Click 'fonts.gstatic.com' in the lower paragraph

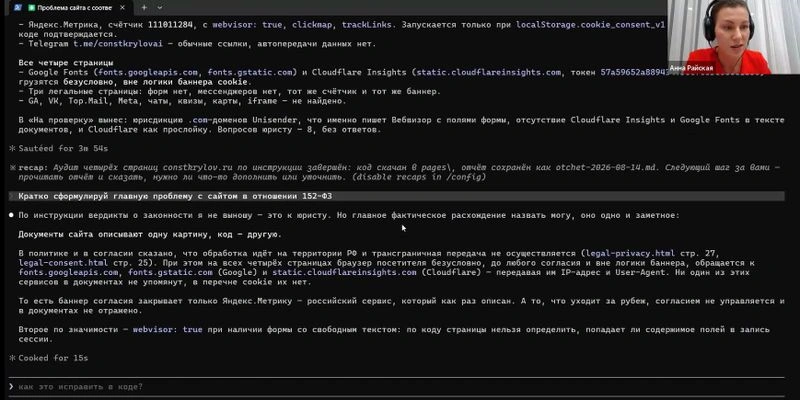170,273
